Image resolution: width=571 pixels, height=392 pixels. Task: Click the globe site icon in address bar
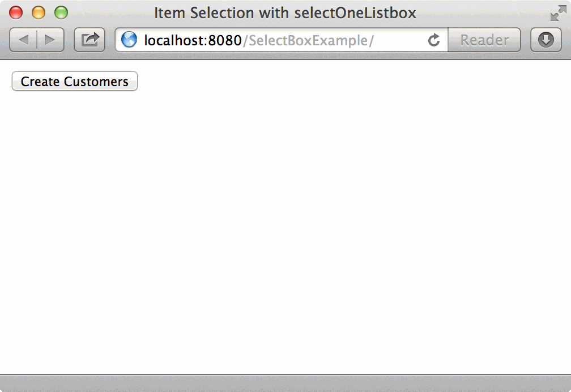129,40
